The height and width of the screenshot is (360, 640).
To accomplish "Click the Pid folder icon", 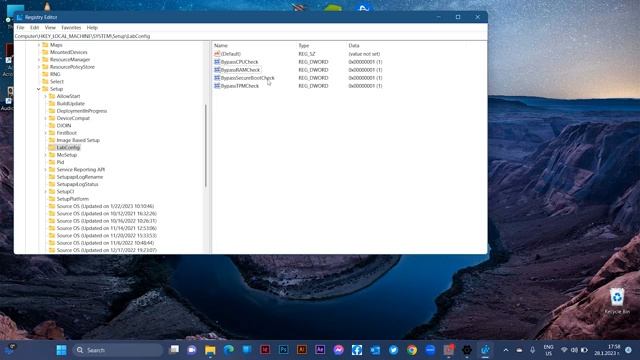I will (x=52, y=162).
